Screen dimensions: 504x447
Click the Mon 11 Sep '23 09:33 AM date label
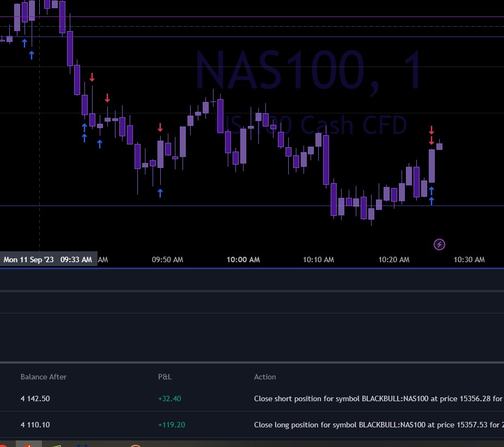pos(48,259)
